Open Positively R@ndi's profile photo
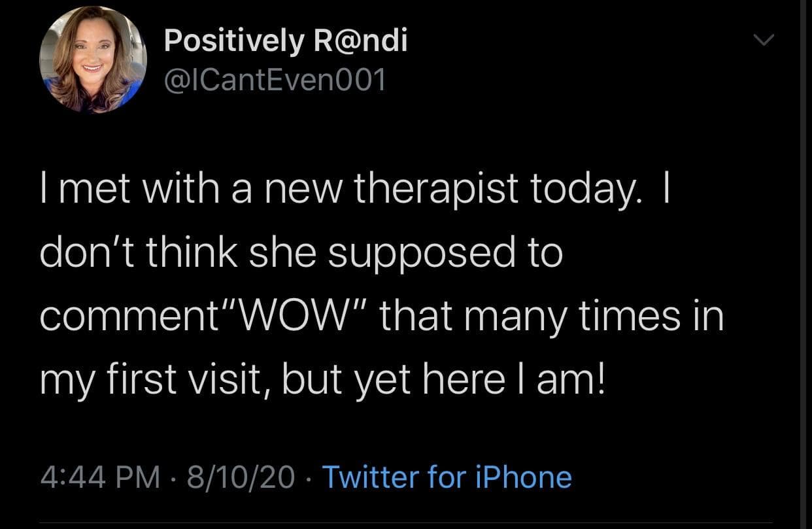Screen dimensions: 812x529 click(93, 60)
